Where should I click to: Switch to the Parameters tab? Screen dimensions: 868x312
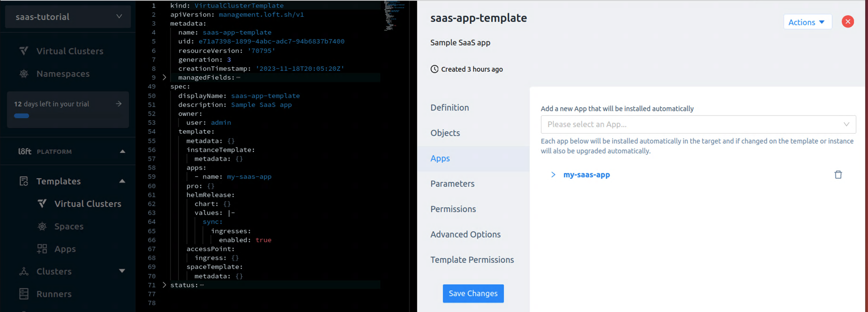[x=452, y=184]
